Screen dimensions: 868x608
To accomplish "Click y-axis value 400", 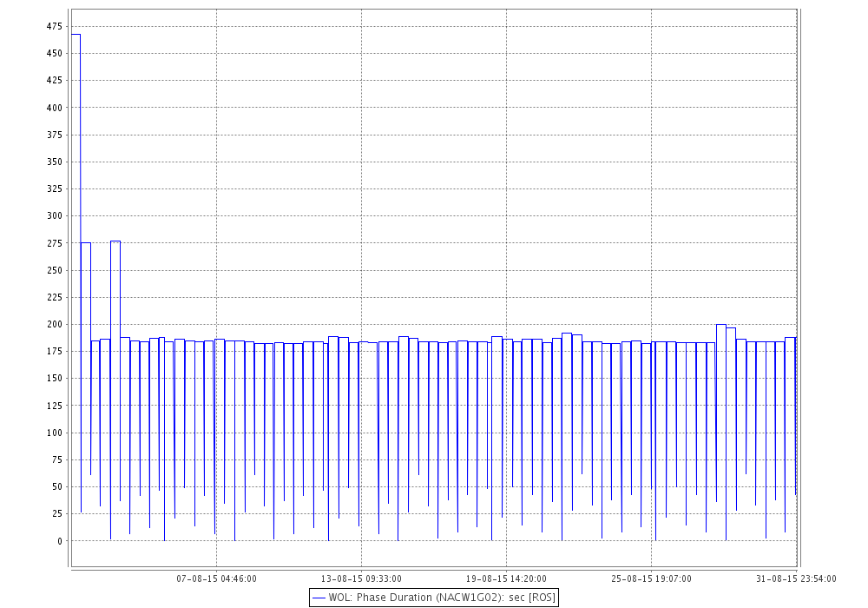I will pos(54,108).
